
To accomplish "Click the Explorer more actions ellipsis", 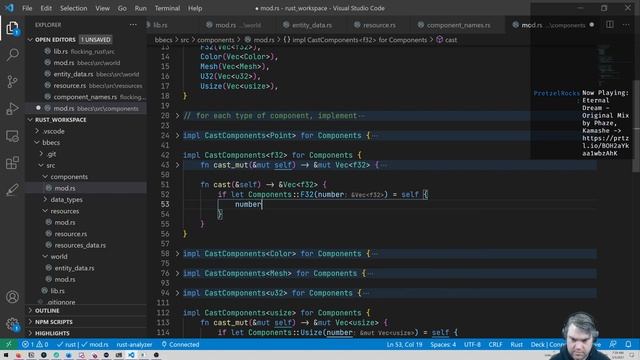I will point(133,25).
